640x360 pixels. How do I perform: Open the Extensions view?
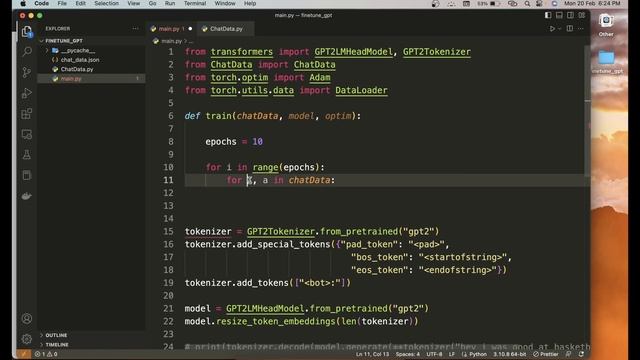click(x=27, y=113)
